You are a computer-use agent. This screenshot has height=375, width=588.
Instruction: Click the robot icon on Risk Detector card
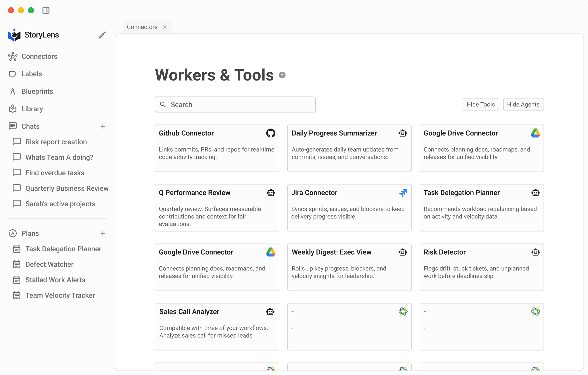pyautogui.click(x=535, y=252)
